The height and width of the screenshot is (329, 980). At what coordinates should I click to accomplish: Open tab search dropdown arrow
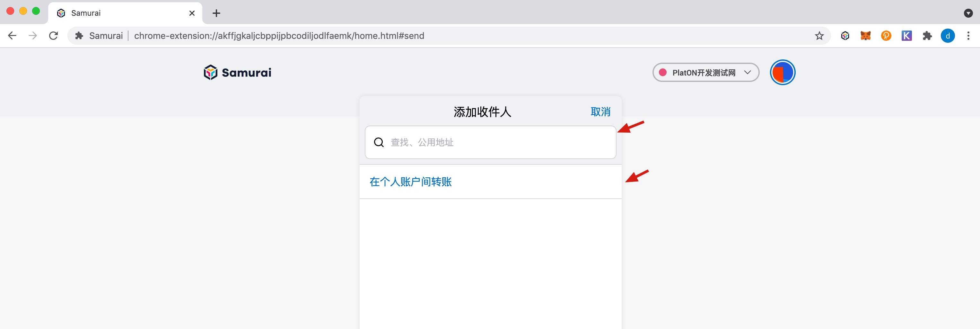[968, 13]
